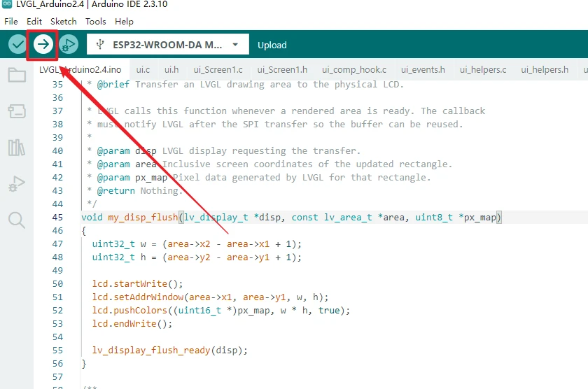
Task: Open the Sketchbook folder icon in sidebar
Action: pos(17,75)
